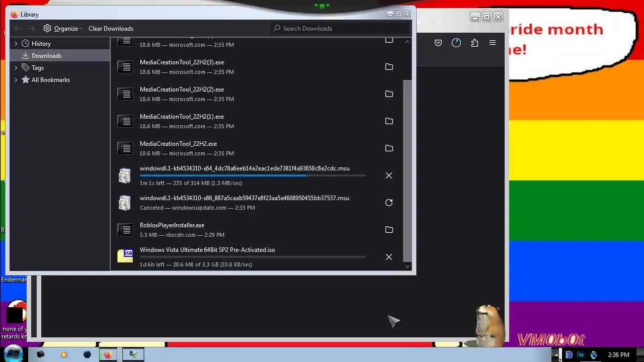This screenshot has height=362, width=644.
Task: Click the downloads list scrollbar thumb
Action: 407,170
